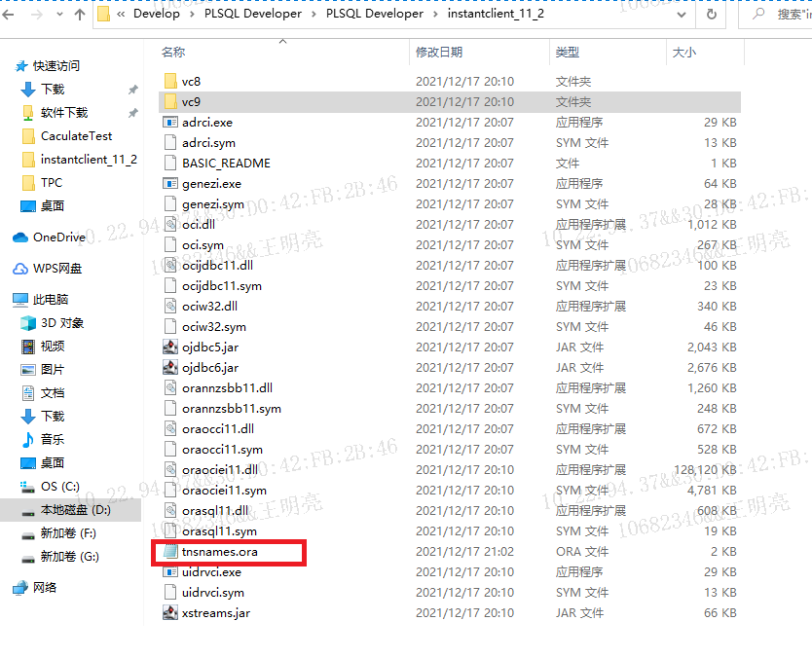This screenshot has height=658, width=812.
Task: Select the vc9 folder icon
Action: click(170, 101)
